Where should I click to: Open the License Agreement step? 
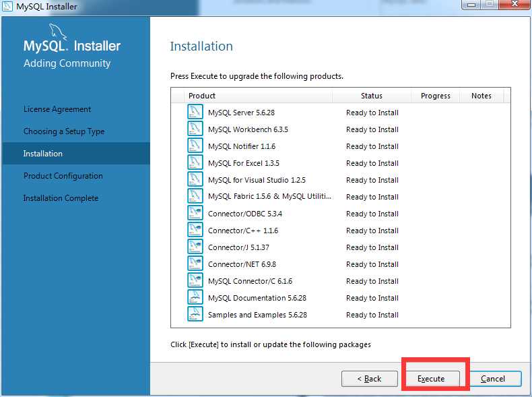point(57,109)
